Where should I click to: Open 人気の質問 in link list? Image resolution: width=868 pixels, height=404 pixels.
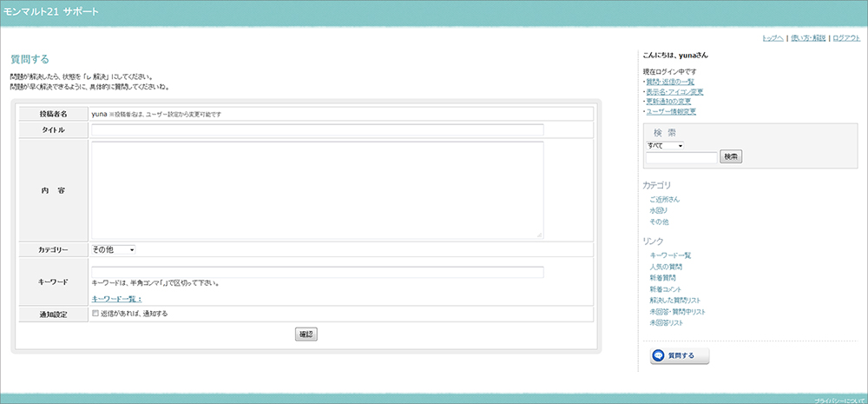tap(667, 266)
